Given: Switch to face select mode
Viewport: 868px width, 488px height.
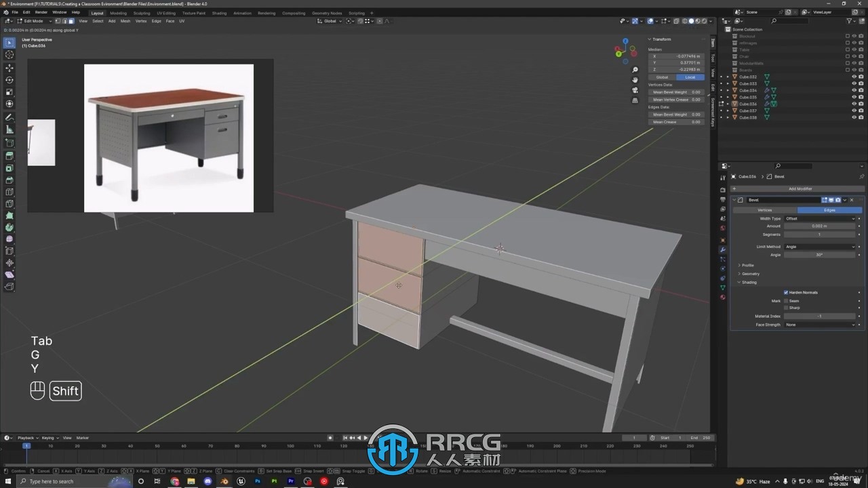Looking at the screenshot, I should click(71, 21).
